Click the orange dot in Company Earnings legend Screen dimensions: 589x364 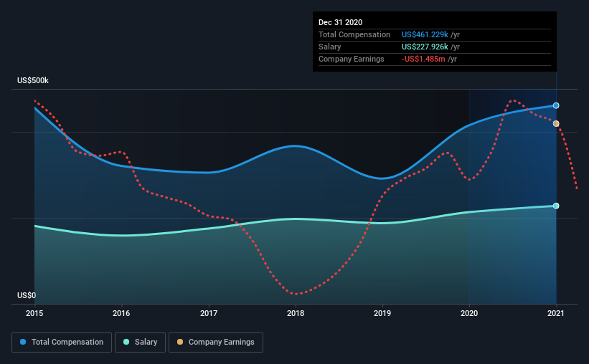click(180, 342)
